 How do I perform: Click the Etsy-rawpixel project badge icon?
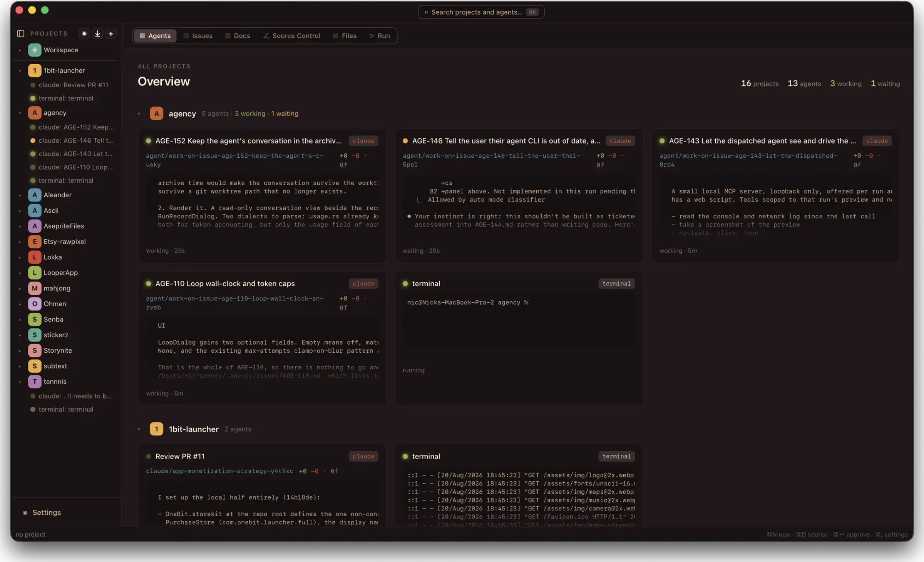pyautogui.click(x=35, y=242)
